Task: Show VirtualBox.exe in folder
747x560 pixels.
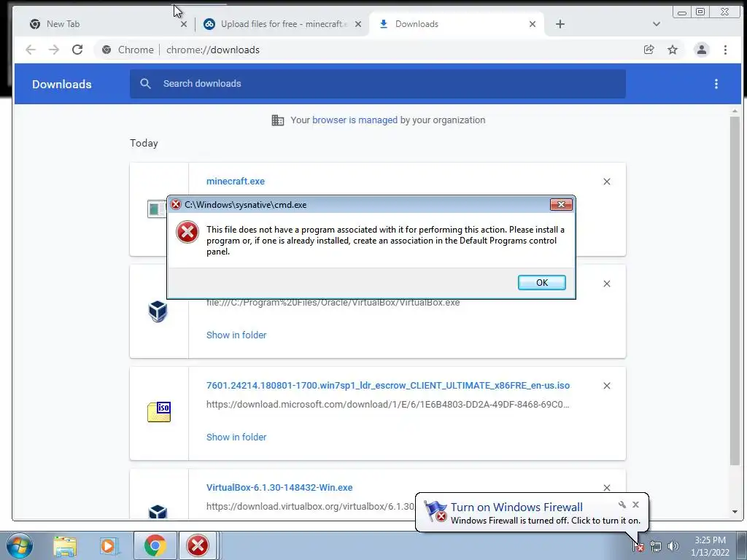Action: click(x=236, y=335)
